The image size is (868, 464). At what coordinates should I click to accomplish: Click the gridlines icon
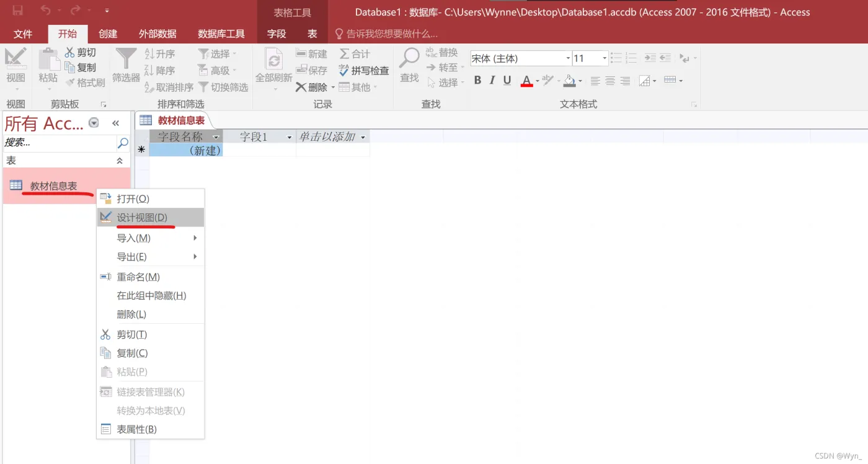click(645, 81)
